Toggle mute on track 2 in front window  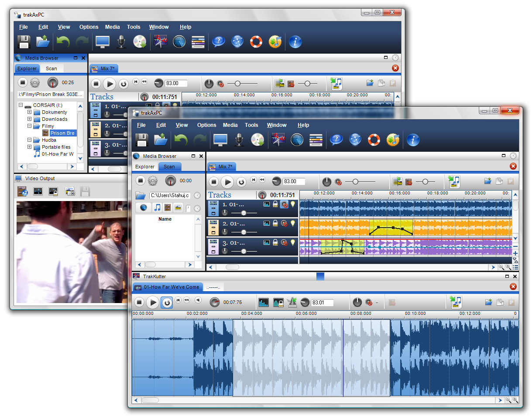[x=284, y=223]
